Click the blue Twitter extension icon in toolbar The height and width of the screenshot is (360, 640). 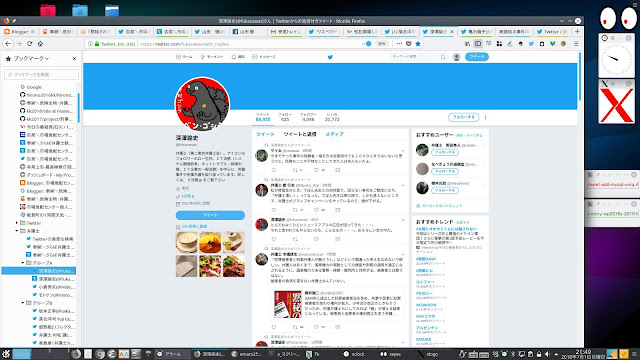tap(531, 44)
